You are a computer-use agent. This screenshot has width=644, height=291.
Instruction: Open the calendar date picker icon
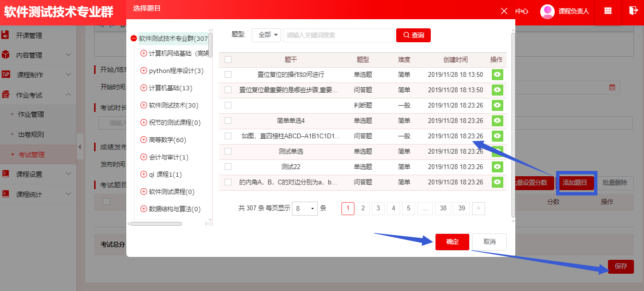coord(612,87)
